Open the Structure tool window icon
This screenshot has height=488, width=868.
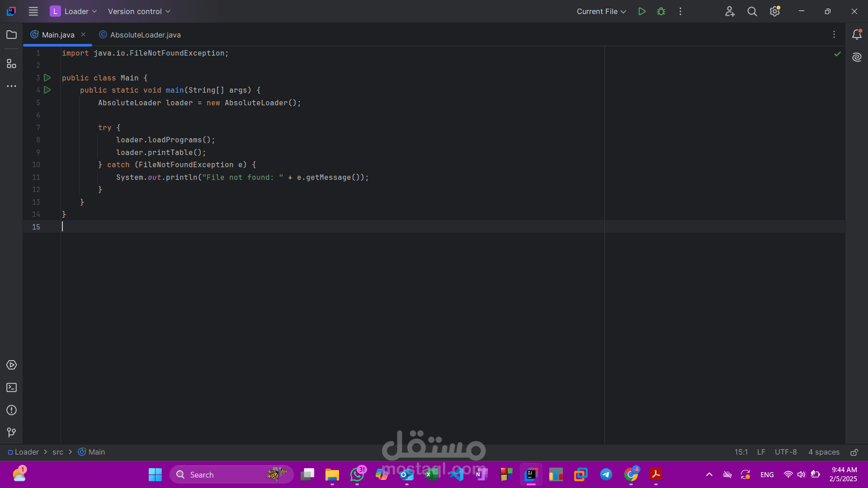(12, 64)
